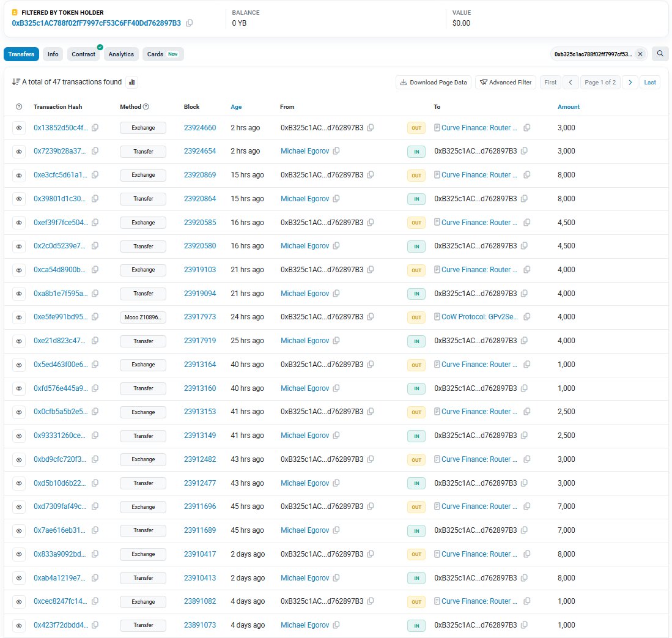Viewport: 672px width, 638px height.
Task: Click Exchange method badge in block 23912482 row
Action: click(x=143, y=459)
